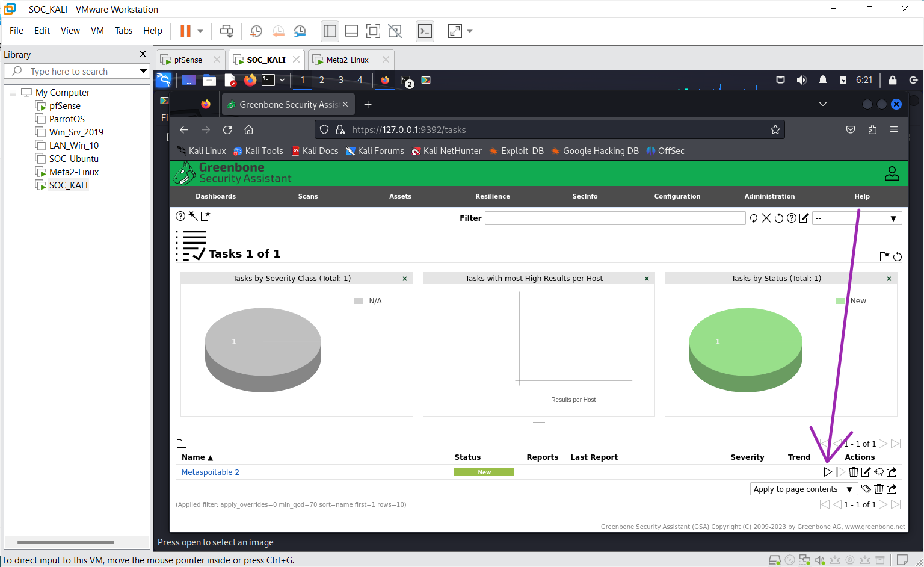Remove the filter with X icon
This screenshot has height=567, width=924.
[766, 218]
